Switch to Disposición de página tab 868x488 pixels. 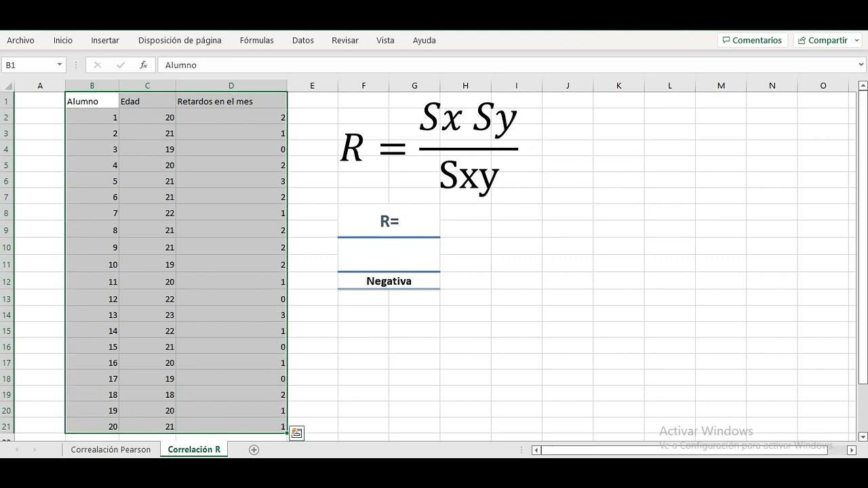pyautogui.click(x=180, y=40)
